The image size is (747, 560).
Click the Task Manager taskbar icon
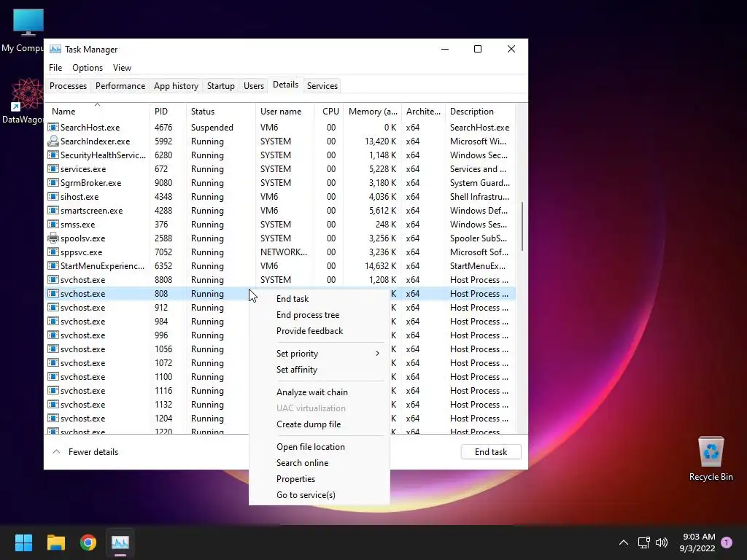(120, 542)
